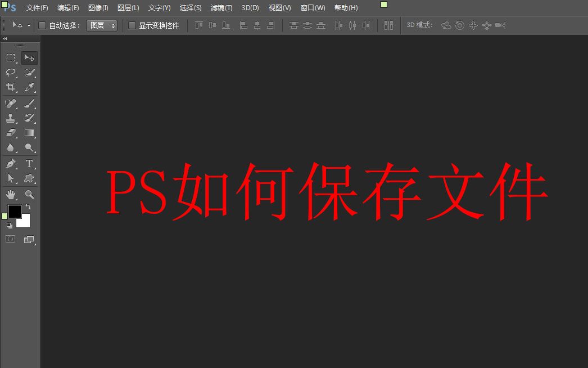Open the 滤镜 (Filter) menu

[221, 8]
